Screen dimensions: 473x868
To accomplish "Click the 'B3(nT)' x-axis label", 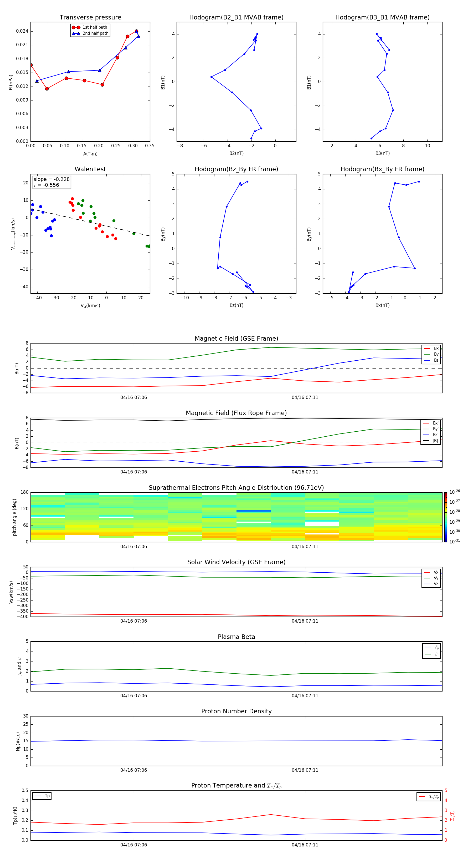I will tap(382, 153).
